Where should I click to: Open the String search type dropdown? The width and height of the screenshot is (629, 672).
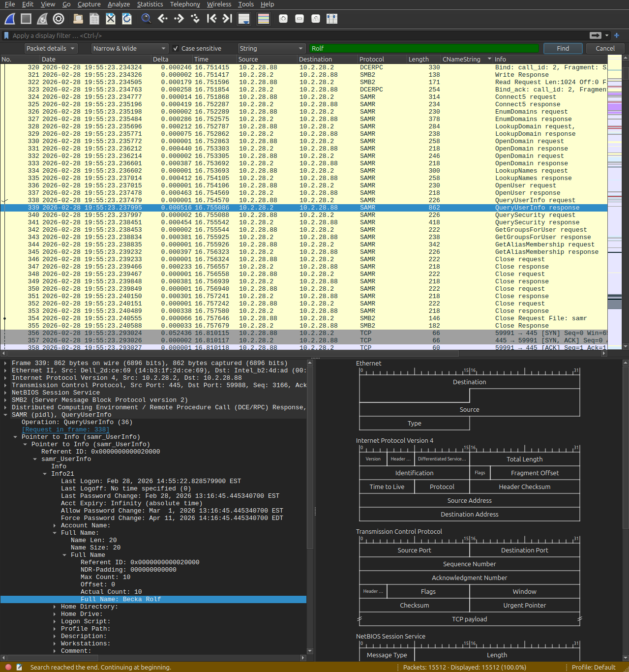tap(271, 49)
